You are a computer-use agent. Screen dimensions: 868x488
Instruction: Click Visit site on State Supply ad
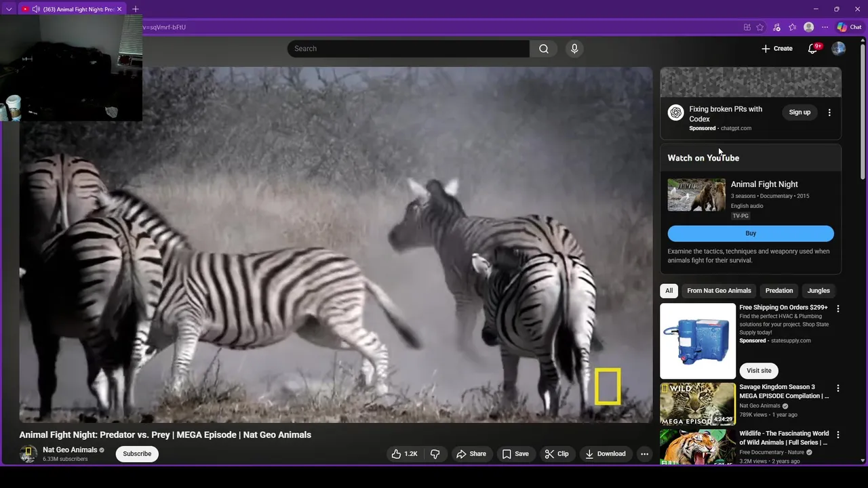759,371
